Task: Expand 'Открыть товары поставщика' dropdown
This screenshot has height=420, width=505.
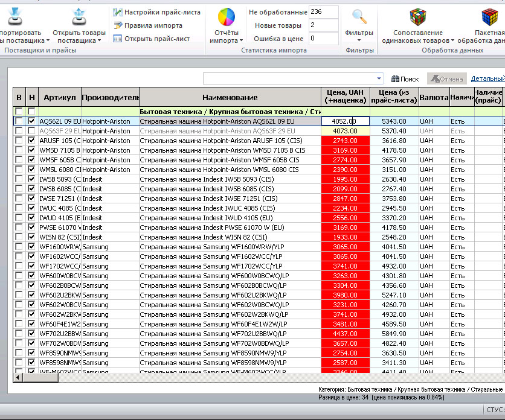Action: pos(99,40)
